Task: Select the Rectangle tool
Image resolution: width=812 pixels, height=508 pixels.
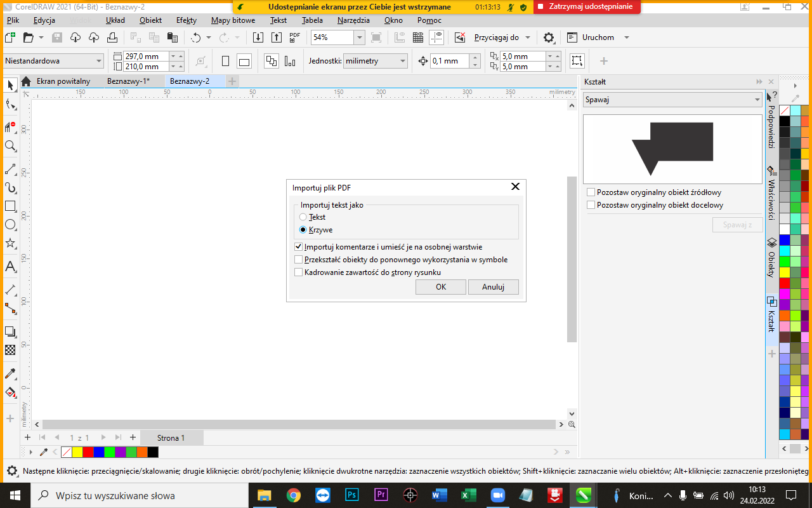Action: (10, 206)
